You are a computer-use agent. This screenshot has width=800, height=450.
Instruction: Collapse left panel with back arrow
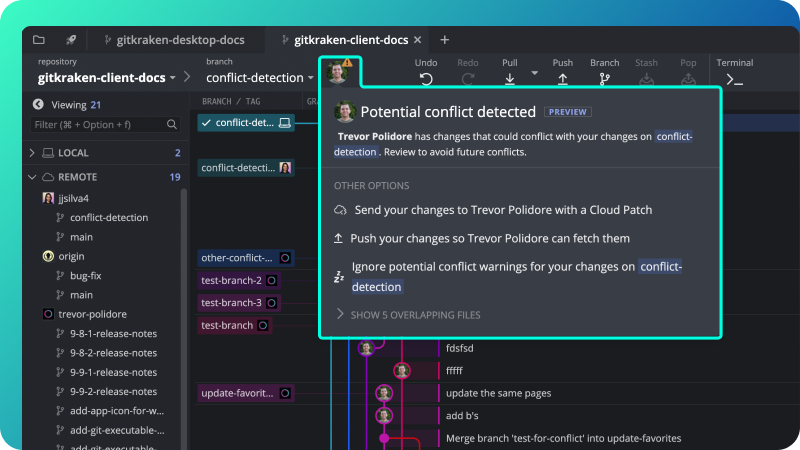coord(38,105)
